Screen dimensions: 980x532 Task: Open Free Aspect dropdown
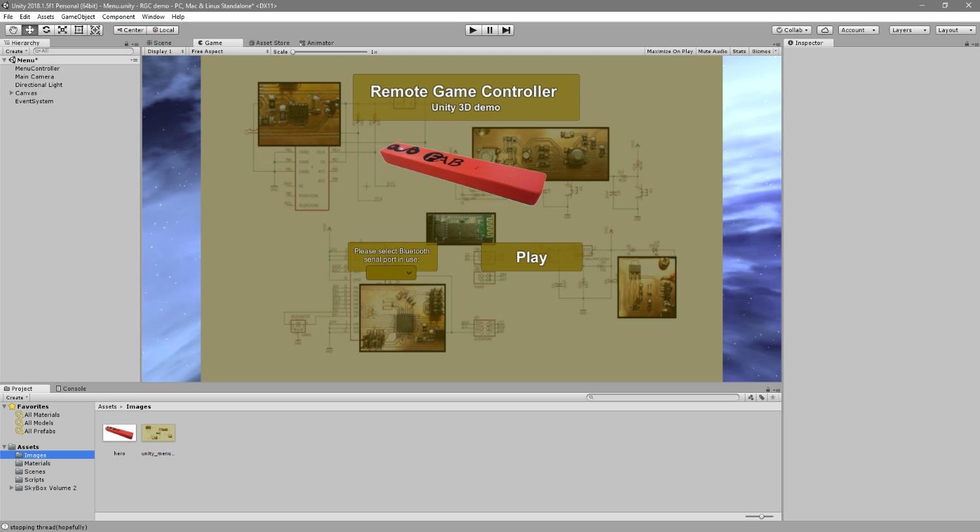pyautogui.click(x=229, y=52)
